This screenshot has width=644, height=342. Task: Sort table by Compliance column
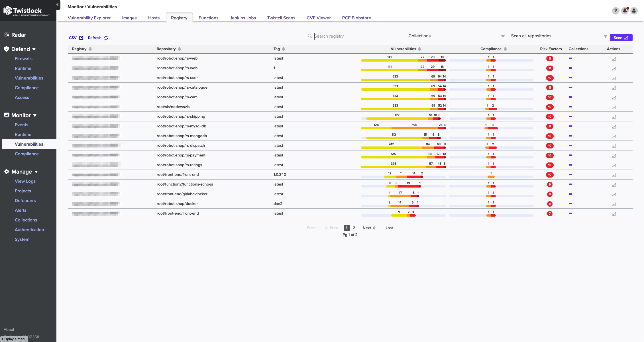point(505,49)
